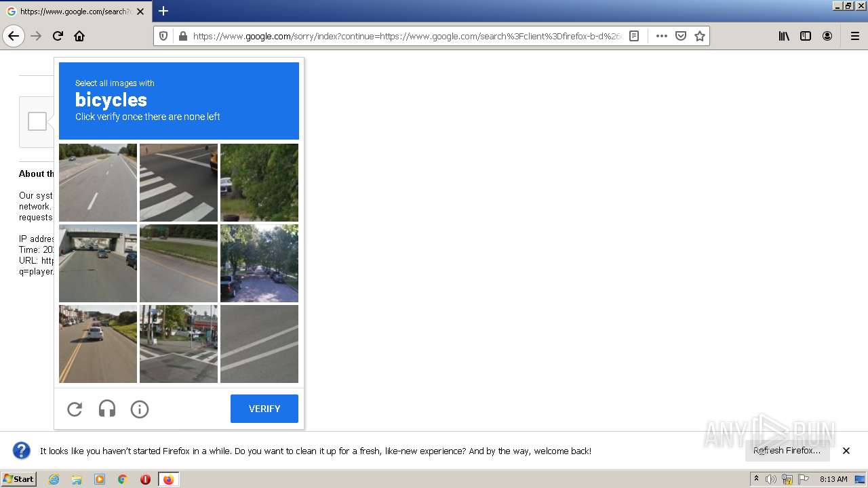This screenshot has width=868, height=488.
Task: Select the overpass bridge image tile
Action: 98,263
